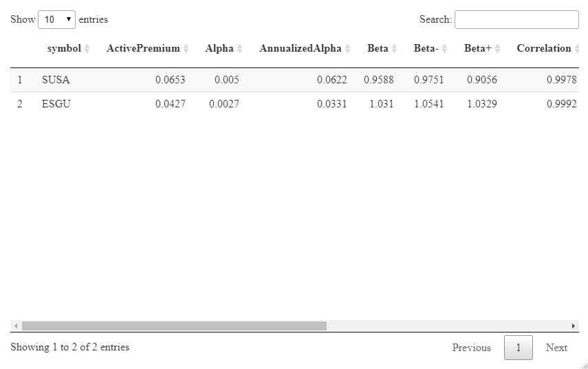The image size is (588, 369).
Task: Sort by Correlation column arrows
Action: click(x=577, y=48)
